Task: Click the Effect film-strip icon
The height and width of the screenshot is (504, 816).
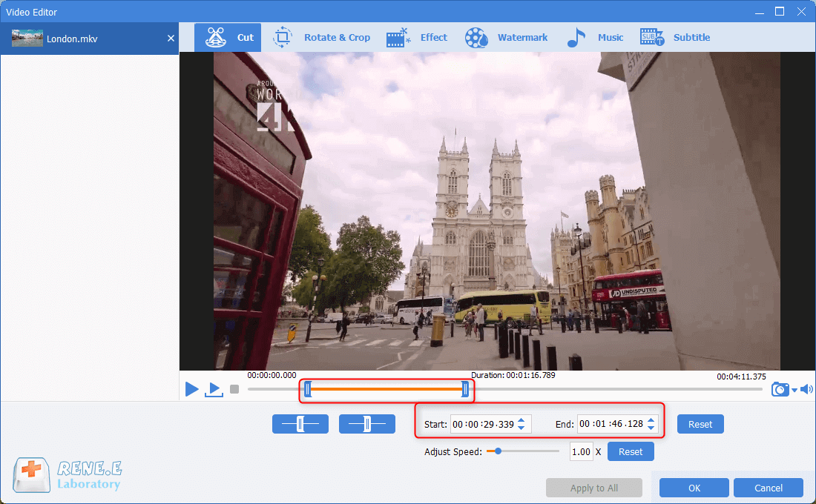Action: tap(398, 38)
